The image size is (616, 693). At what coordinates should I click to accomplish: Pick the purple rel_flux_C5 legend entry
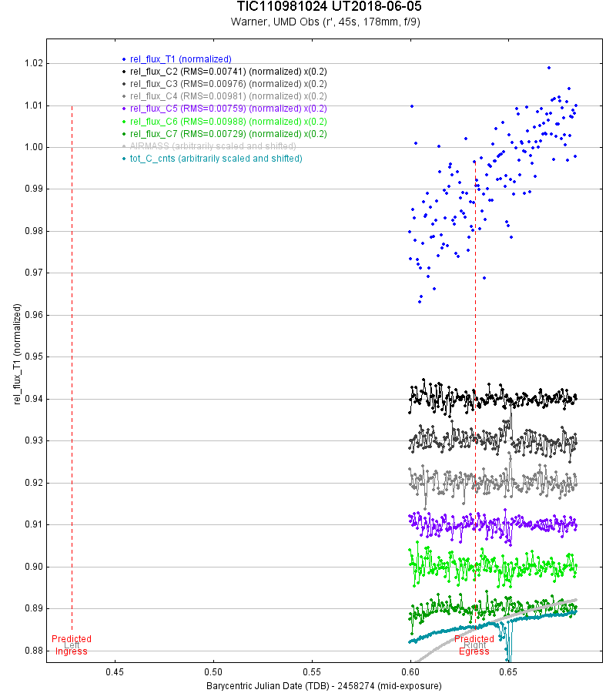[228, 109]
